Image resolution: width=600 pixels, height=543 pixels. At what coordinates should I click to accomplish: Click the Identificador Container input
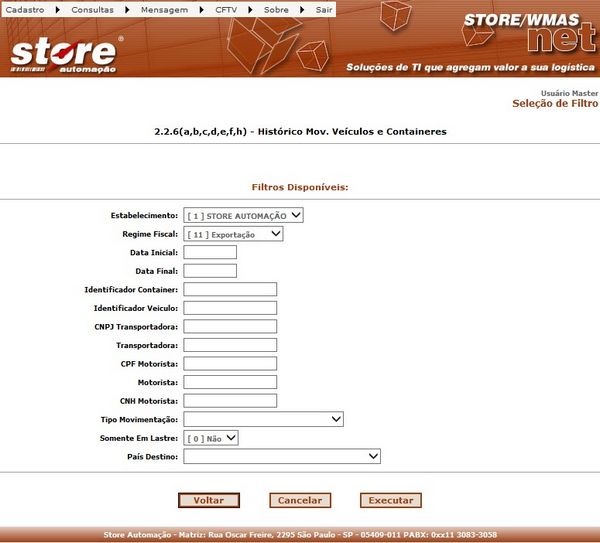point(230,289)
